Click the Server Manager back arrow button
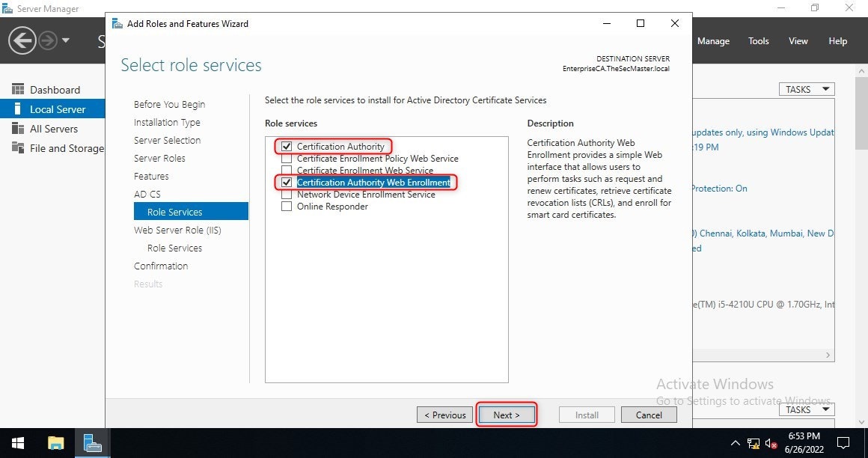Screen dimensions: 868x458 click(x=22, y=40)
